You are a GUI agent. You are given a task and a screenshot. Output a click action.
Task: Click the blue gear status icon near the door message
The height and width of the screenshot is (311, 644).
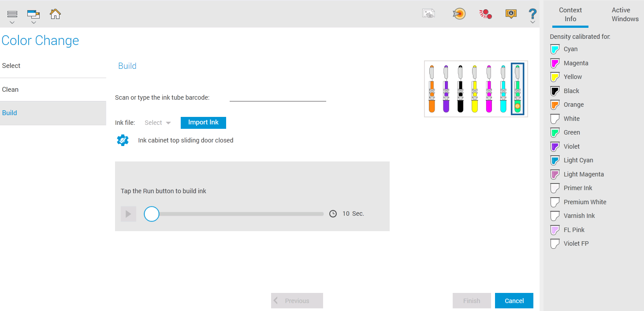123,140
